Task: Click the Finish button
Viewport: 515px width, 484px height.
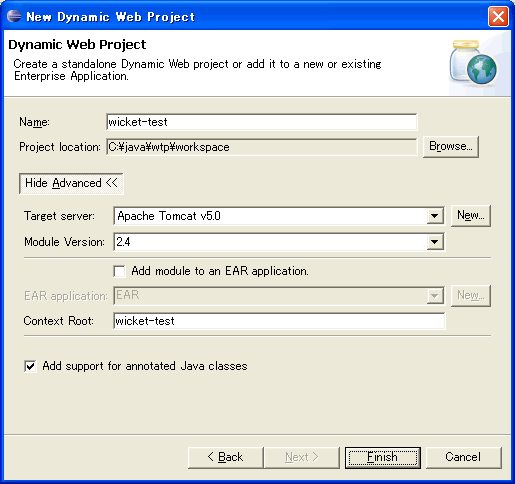Action: pyautogui.click(x=383, y=457)
